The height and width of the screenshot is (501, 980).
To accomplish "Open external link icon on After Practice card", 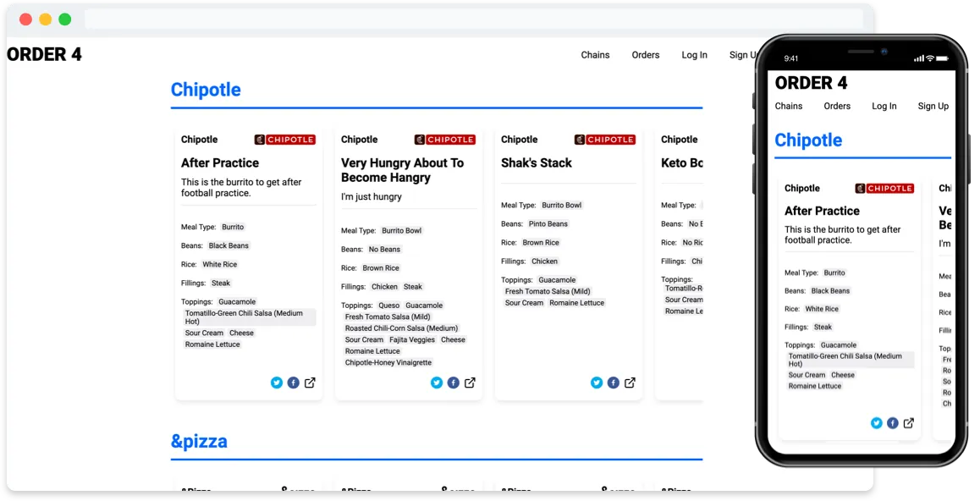I will click(310, 383).
